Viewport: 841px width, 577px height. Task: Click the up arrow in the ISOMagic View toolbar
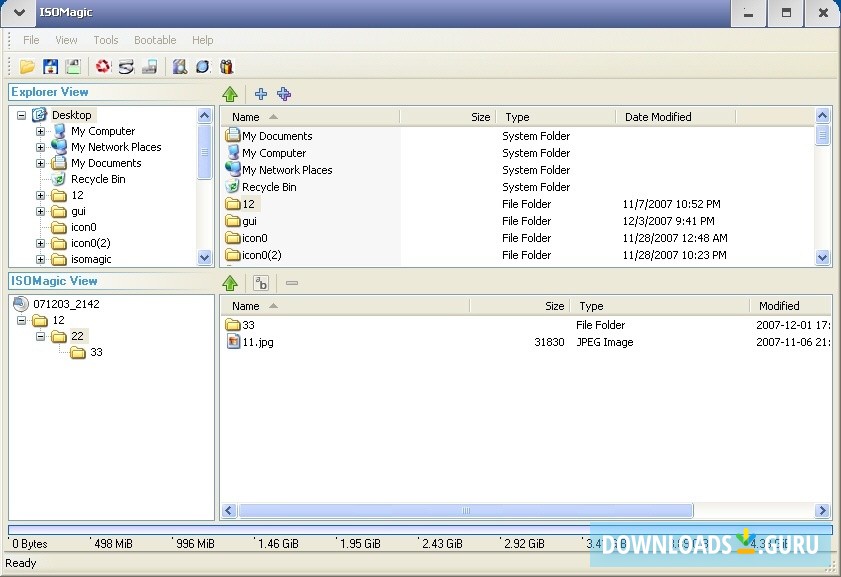tap(230, 283)
